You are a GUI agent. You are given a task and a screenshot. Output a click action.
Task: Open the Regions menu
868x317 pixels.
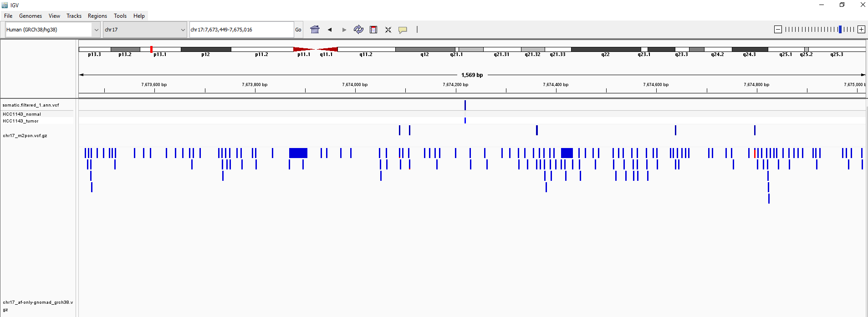[x=97, y=16]
